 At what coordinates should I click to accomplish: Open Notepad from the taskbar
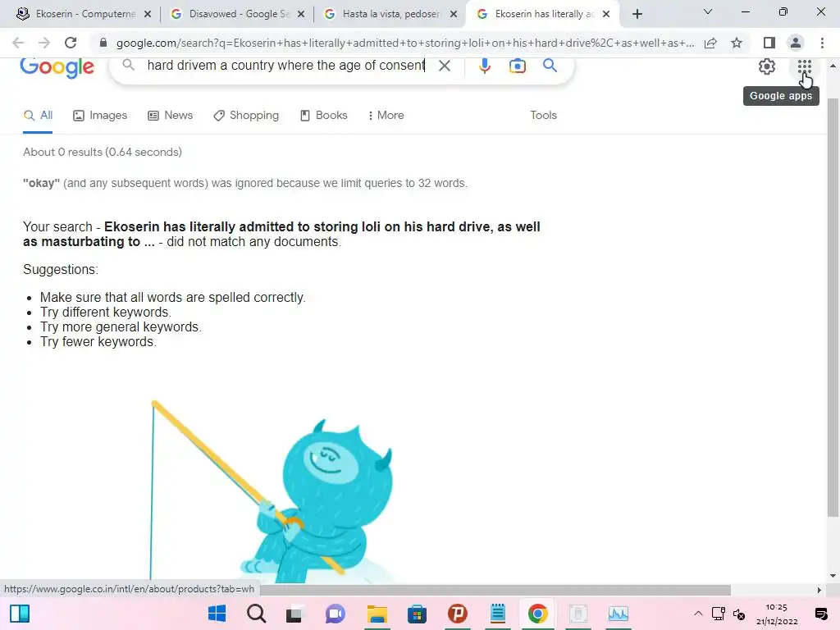point(498,614)
